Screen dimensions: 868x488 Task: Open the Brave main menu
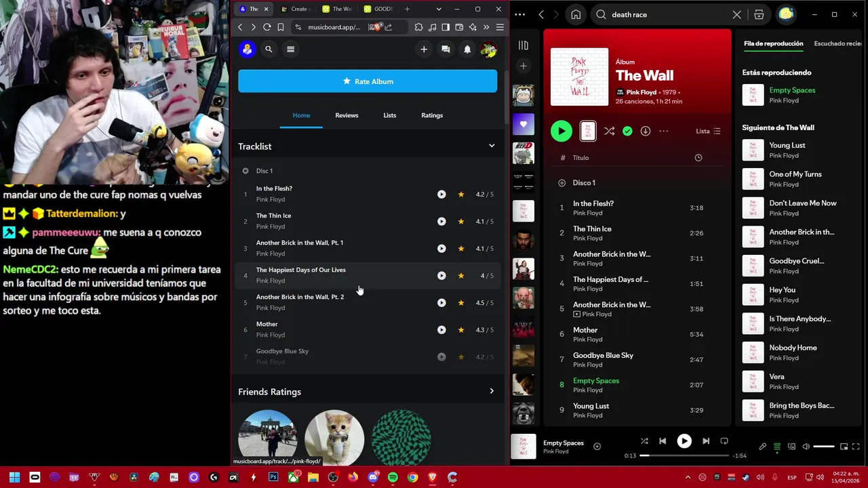click(500, 27)
